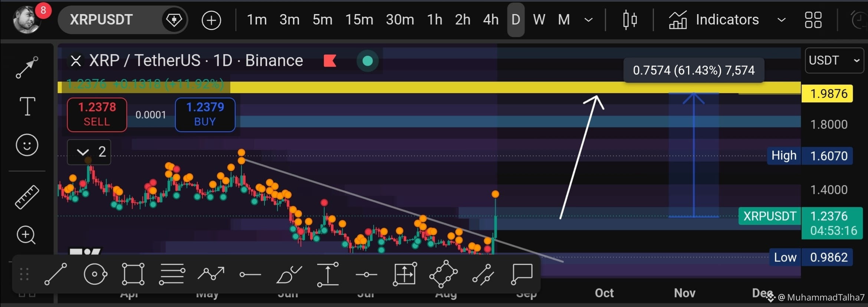Image resolution: width=868 pixels, height=307 pixels.
Task: Grab the drawing toolbar drag handle dots
Action: [24, 274]
